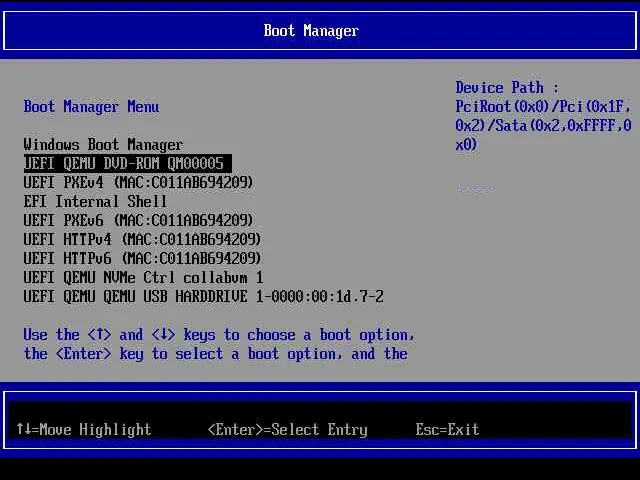
Task: Click the Esc=Exit hint in footer
Action: [447, 429]
